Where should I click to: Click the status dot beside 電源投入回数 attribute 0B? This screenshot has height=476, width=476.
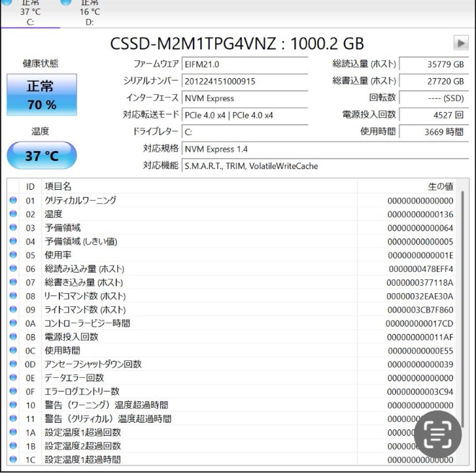click(13, 337)
